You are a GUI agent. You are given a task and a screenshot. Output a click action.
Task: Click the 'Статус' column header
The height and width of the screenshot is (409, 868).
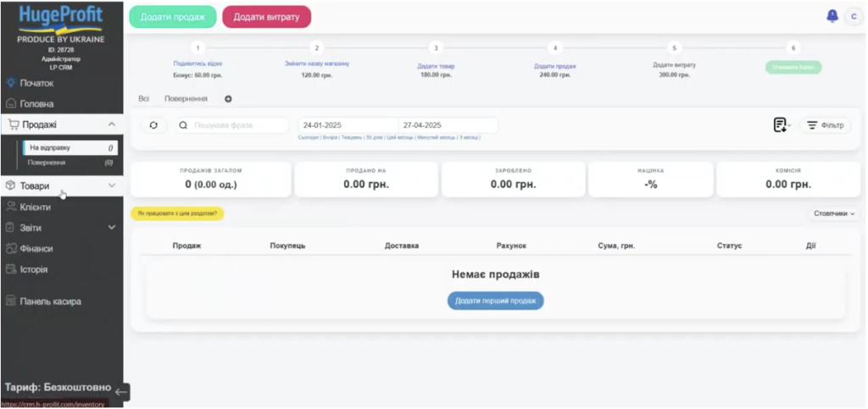[x=729, y=246]
